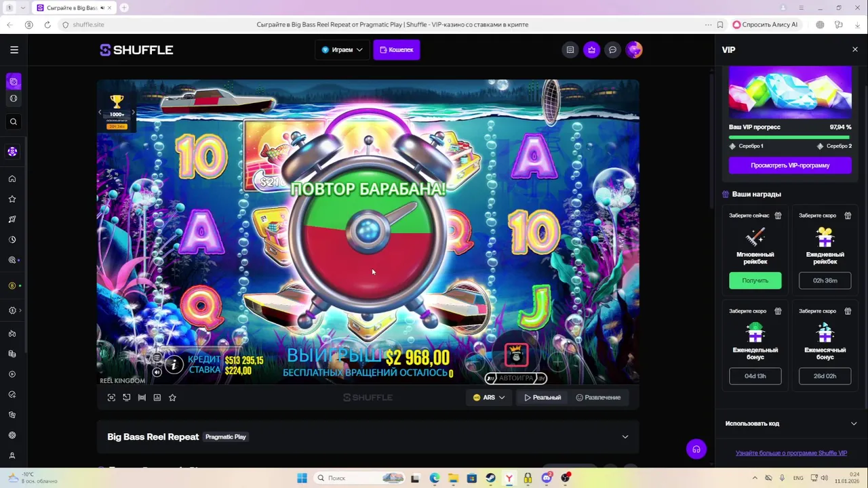Open the game controller icon in sidebar
The image size is (868, 488).
[12, 333]
